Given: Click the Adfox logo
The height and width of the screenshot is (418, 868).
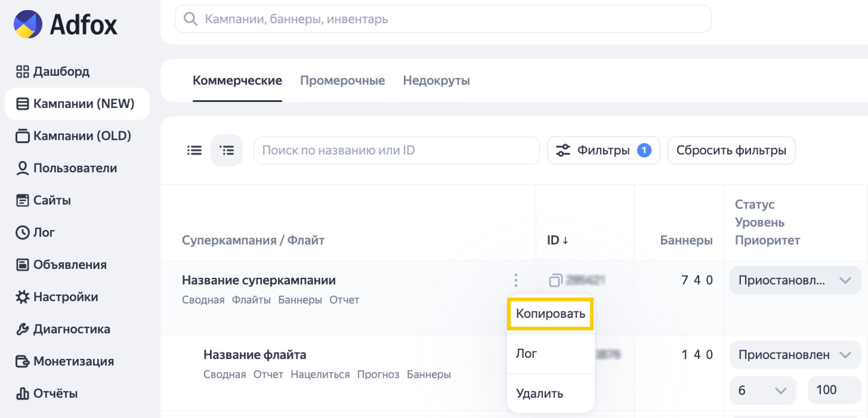Looking at the screenshot, I should (65, 24).
